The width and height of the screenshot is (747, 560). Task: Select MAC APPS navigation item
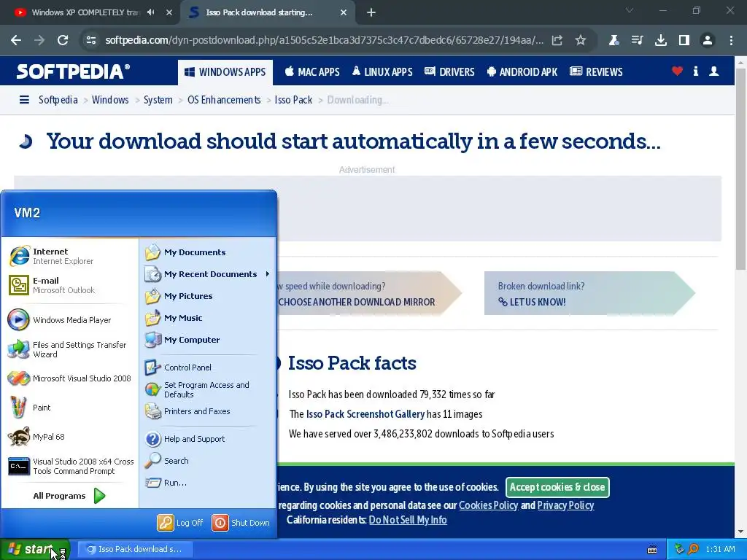[312, 72]
